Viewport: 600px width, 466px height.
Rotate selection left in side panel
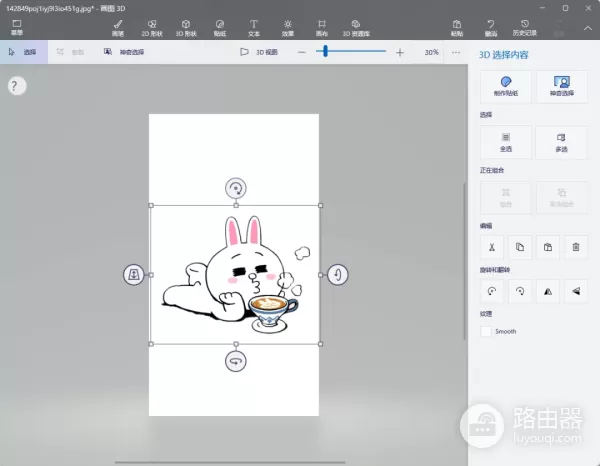click(492, 291)
